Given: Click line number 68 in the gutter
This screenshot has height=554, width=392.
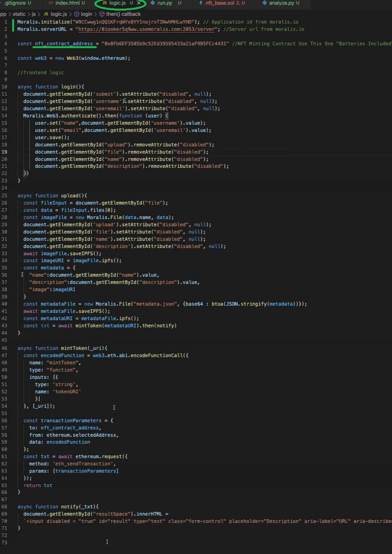Looking at the screenshot, I should click(4, 507).
